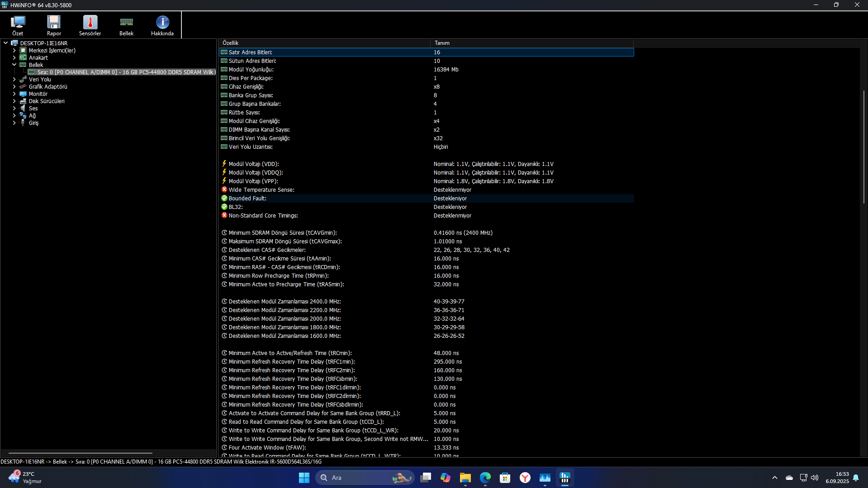Open Microsoft Store from the taskbar

[x=505, y=478]
